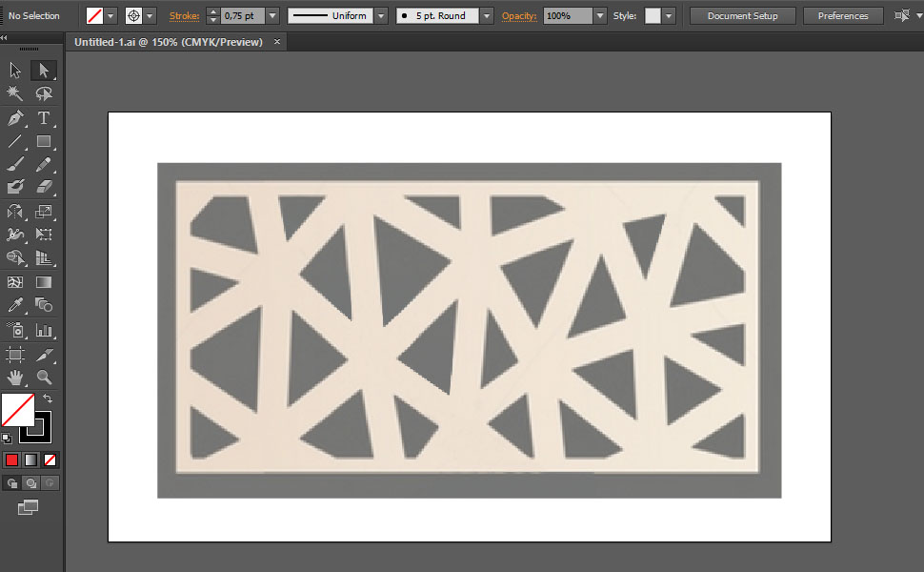Change Screen Mode at toolbox bottom
The image size is (924, 572).
(28, 507)
